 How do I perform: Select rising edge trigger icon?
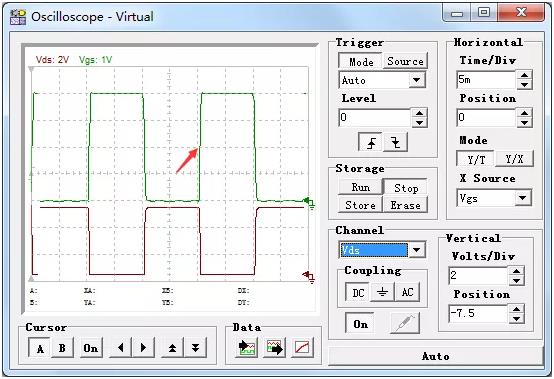tap(370, 142)
